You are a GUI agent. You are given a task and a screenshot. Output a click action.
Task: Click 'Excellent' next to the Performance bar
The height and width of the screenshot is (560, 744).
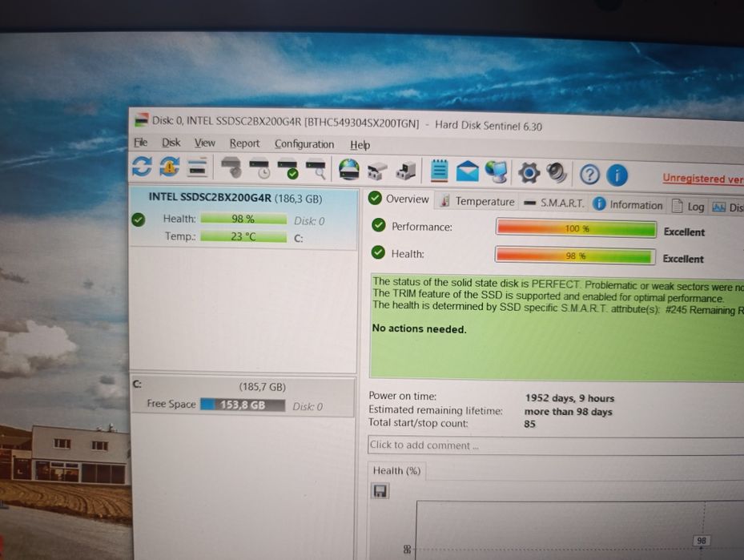click(684, 232)
